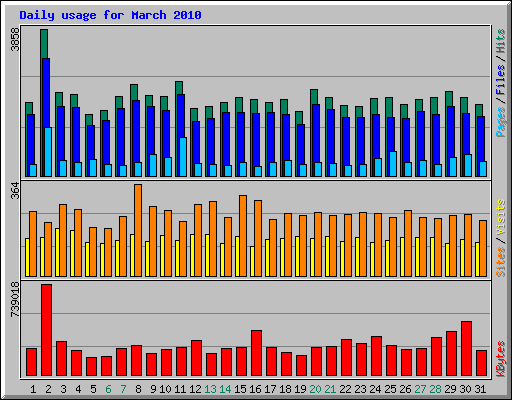This screenshot has height=400, width=512.
Task: Select day 22 on the x-axis
Action: coord(345,389)
